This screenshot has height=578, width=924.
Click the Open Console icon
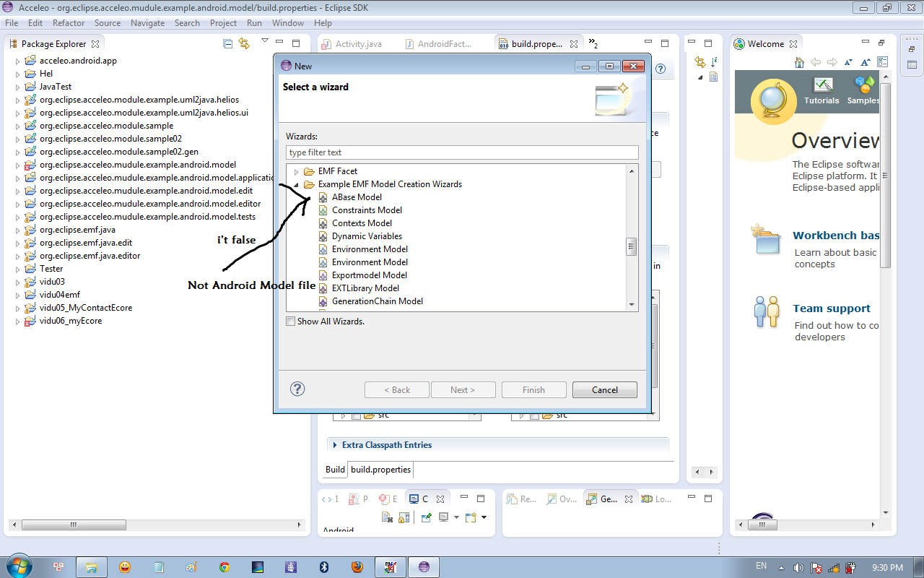pyautogui.click(x=471, y=517)
